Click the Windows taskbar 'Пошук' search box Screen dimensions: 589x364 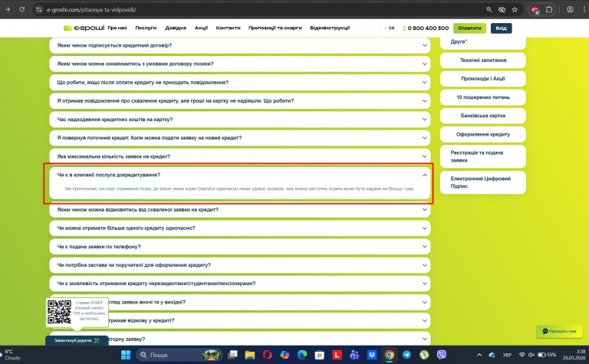(x=179, y=355)
